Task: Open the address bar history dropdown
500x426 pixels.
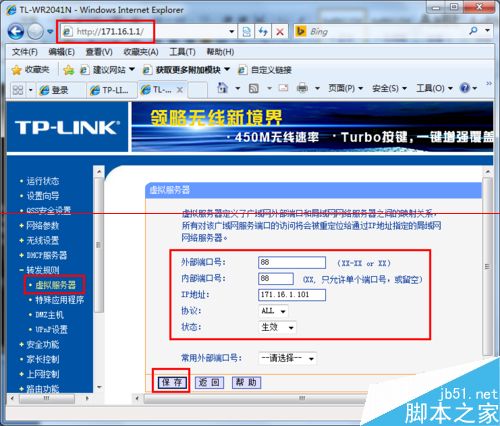Action: pos(231,32)
